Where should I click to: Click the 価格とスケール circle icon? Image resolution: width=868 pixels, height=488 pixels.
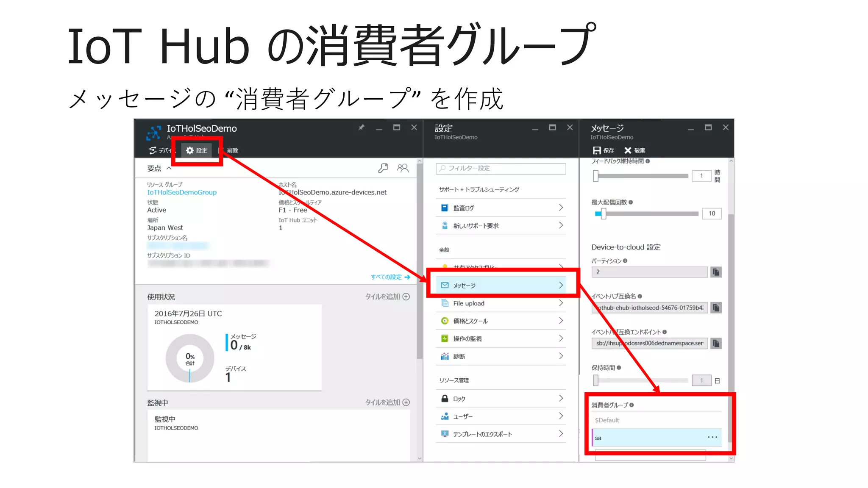(x=445, y=321)
